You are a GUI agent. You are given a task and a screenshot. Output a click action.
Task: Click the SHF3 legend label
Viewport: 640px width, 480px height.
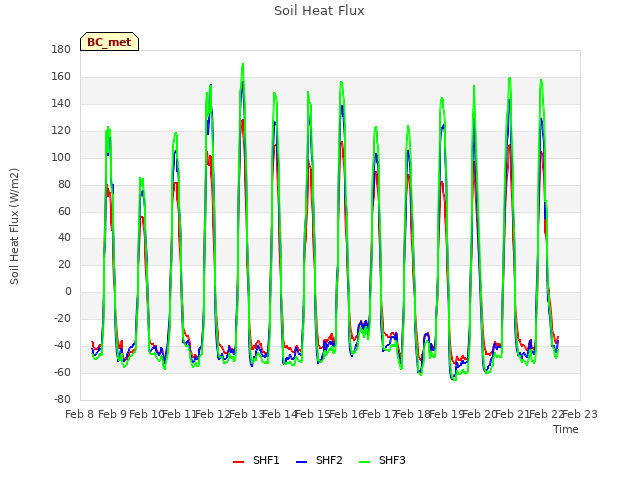click(392, 460)
